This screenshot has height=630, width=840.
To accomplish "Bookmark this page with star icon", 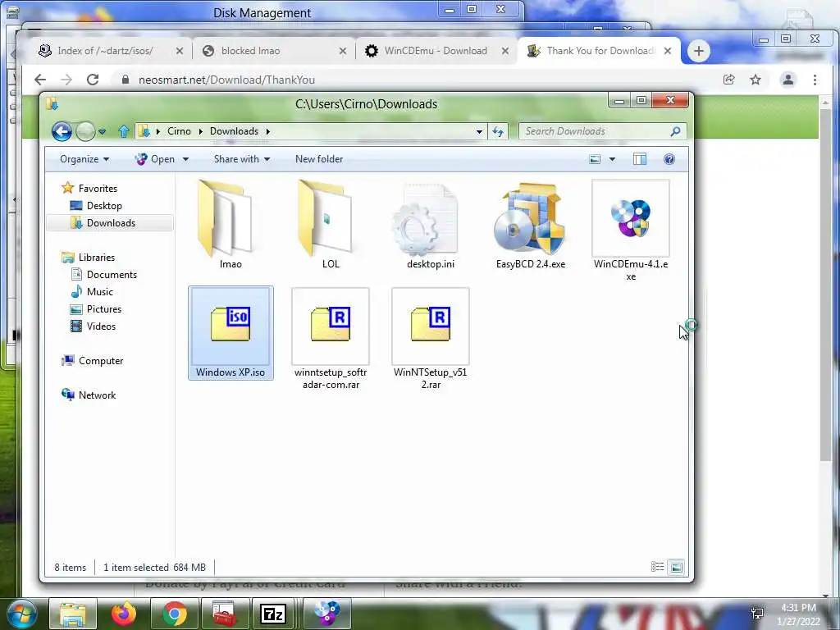I will pos(756,80).
